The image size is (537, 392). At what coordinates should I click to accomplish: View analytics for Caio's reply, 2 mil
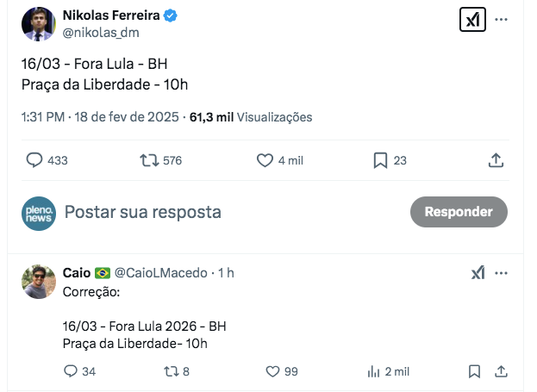374,371
